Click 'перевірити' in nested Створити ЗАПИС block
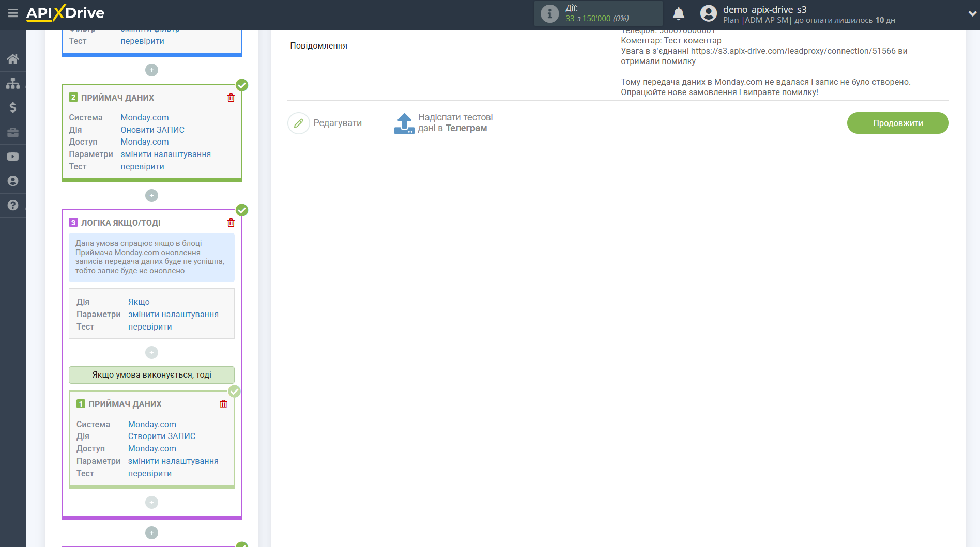Screen dimensions: 980x547 pyautogui.click(x=150, y=473)
